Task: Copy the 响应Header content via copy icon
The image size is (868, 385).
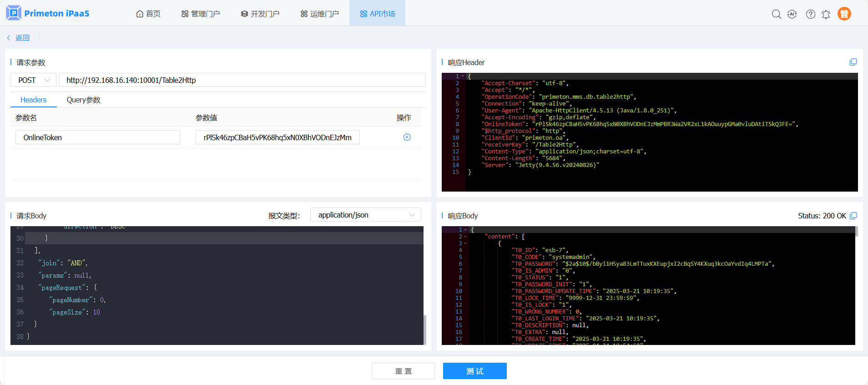Action: 853,62
